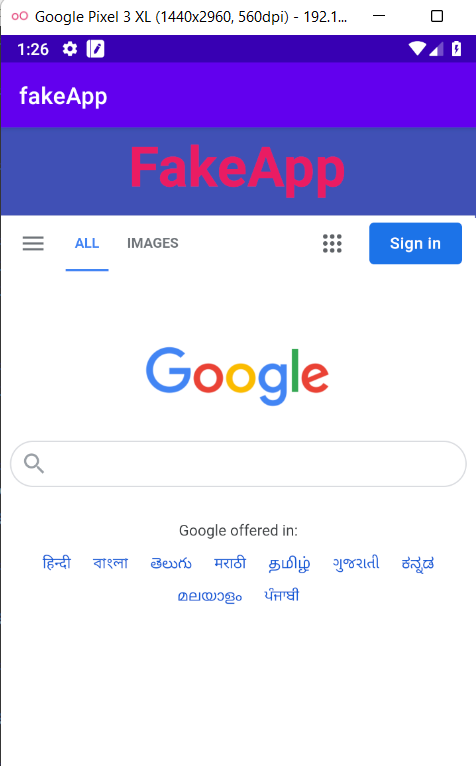
Task: Open the Google apps grid icon
Action: (x=332, y=243)
